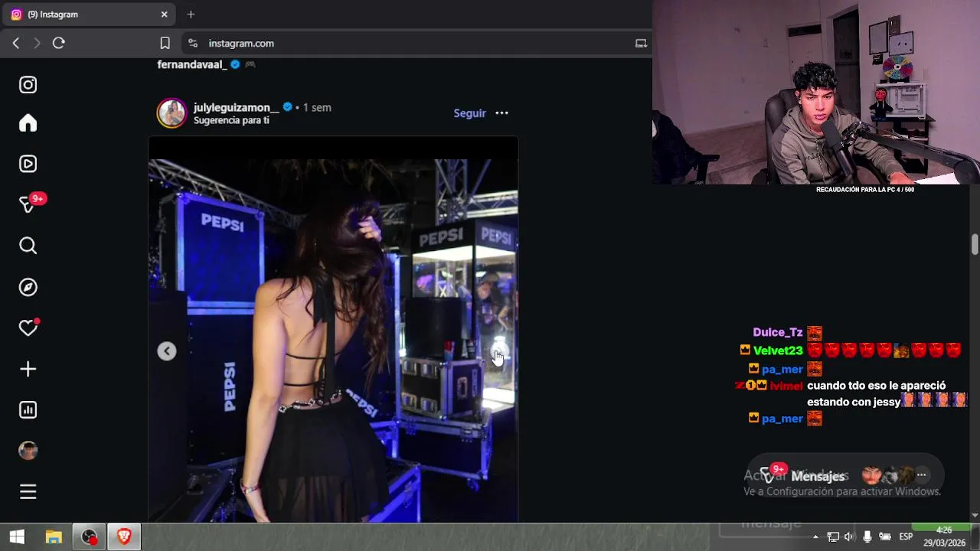Open the dashboard chart icon
Screen dimensions: 980x551
tap(28, 410)
